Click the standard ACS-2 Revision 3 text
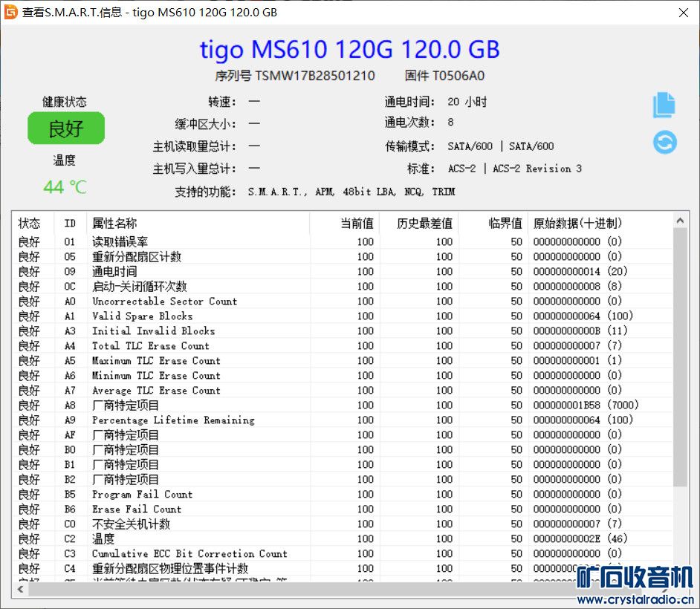The image size is (700, 609). [x=537, y=169]
